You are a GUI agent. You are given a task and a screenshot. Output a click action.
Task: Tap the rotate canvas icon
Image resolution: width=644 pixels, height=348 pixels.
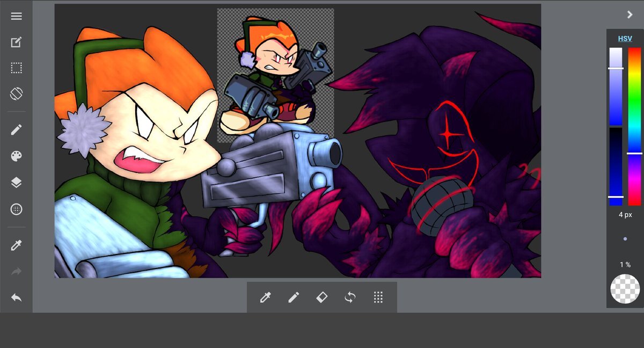[x=16, y=94]
